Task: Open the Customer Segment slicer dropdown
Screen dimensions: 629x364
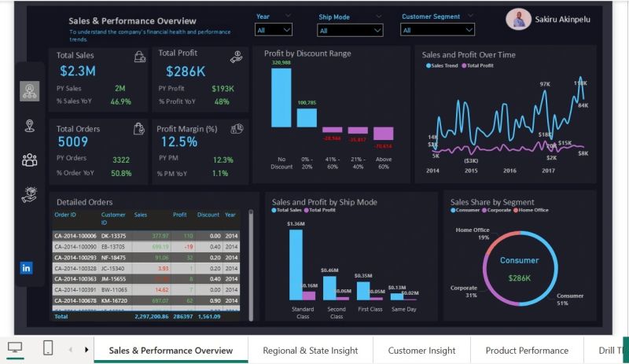Action: point(437,30)
